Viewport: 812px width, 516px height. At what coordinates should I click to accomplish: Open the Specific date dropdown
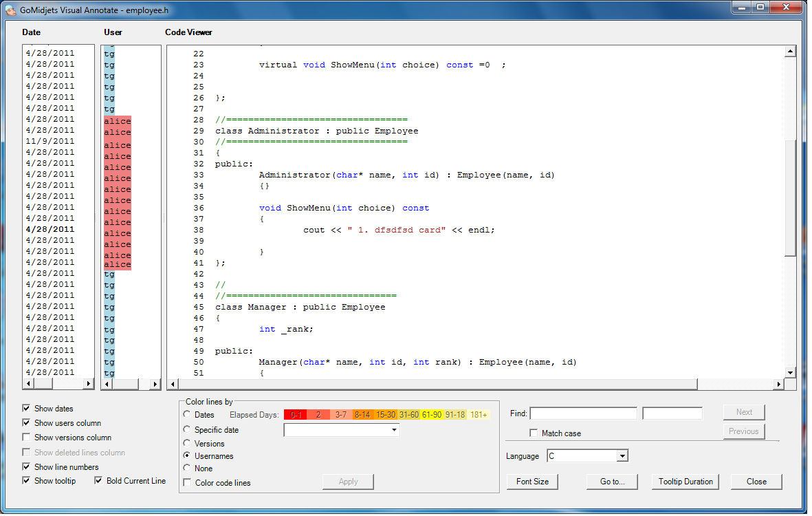[394, 430]
